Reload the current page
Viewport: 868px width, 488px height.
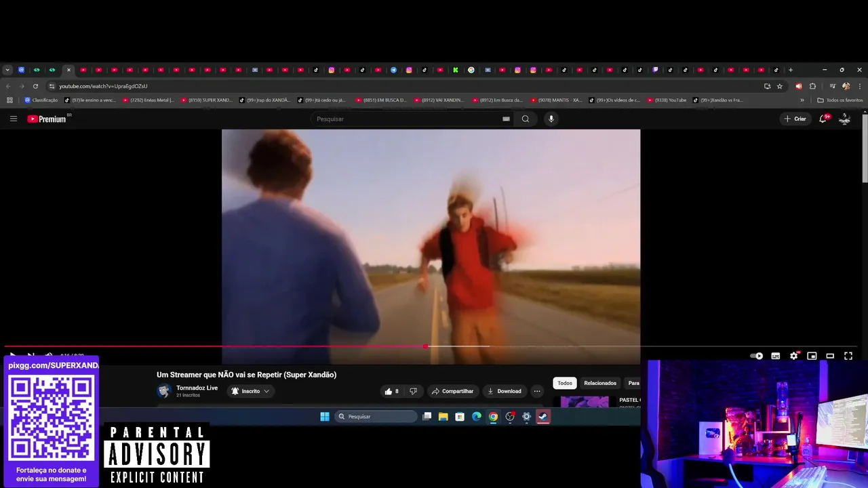pyautogui.click(x=35, y=86)
